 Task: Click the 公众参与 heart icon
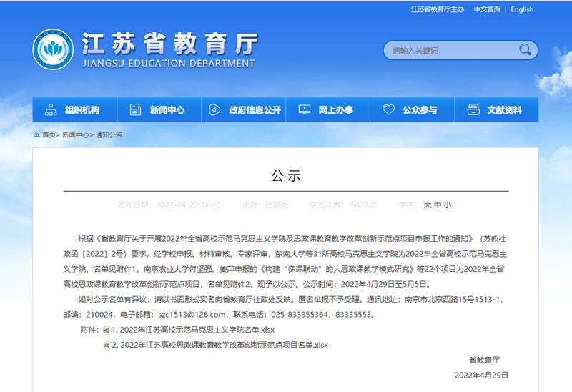(388, 109)
